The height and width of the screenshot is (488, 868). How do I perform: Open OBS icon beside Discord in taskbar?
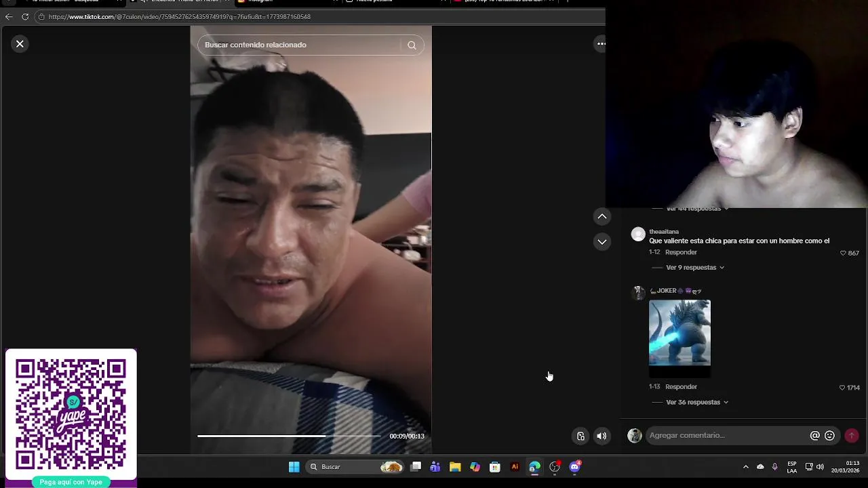[555, 467]
